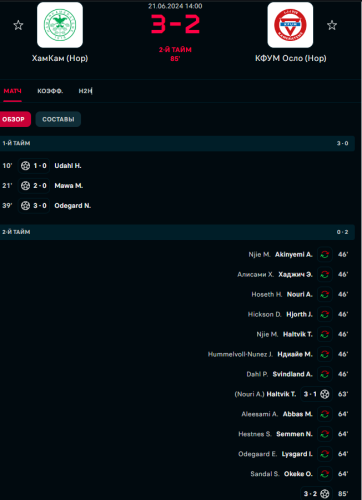Click player name Hjorth J.
362x500 pixels.
point(300,315)
